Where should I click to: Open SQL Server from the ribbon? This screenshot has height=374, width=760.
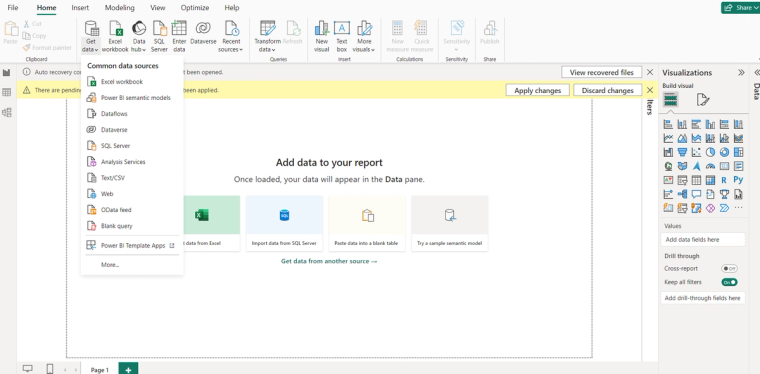(159, 36)
